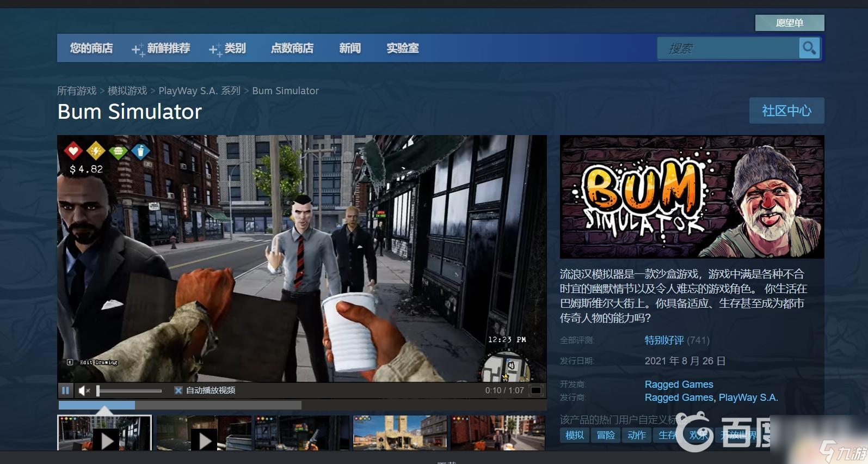
Task: Open developer Ragged Games link
Action: 679,384
